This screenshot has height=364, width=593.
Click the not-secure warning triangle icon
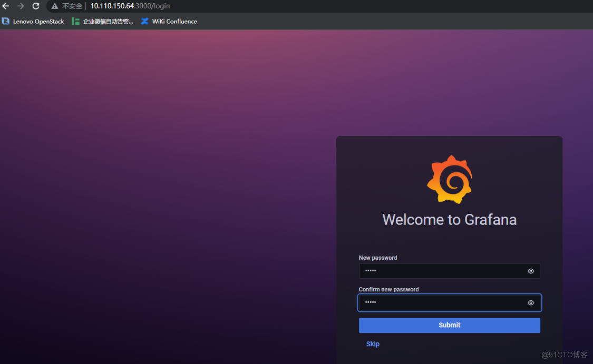55,6
